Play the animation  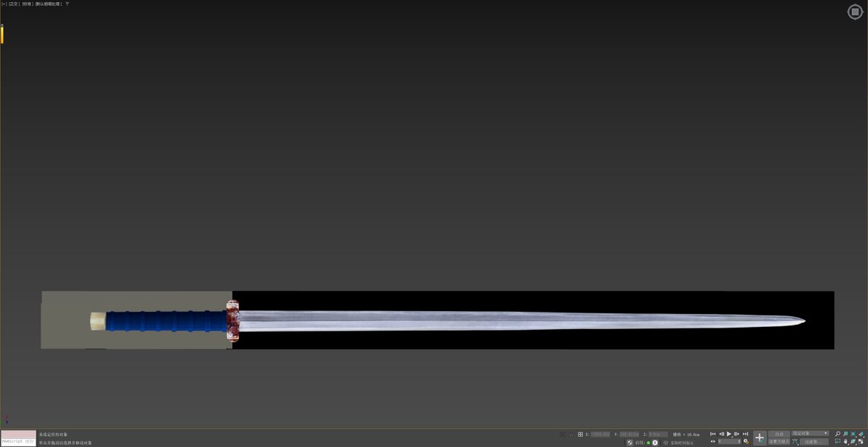729,434
